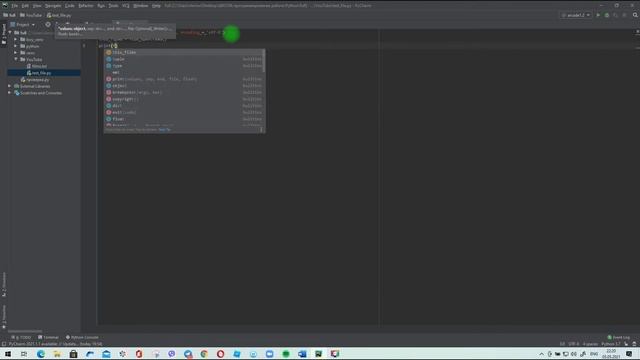Collapse the YouTube folder arrow
Viewport: 640px width, 360px height.
16,59
